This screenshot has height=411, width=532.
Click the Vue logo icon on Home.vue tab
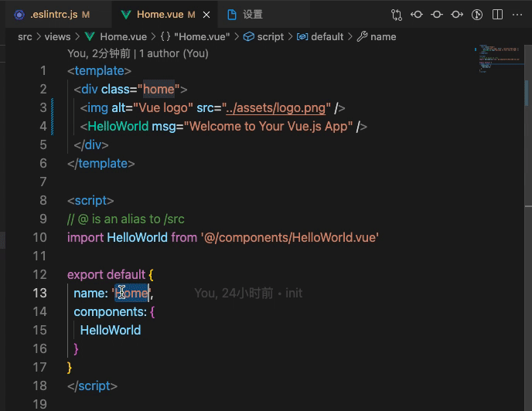tap(126, 15)
